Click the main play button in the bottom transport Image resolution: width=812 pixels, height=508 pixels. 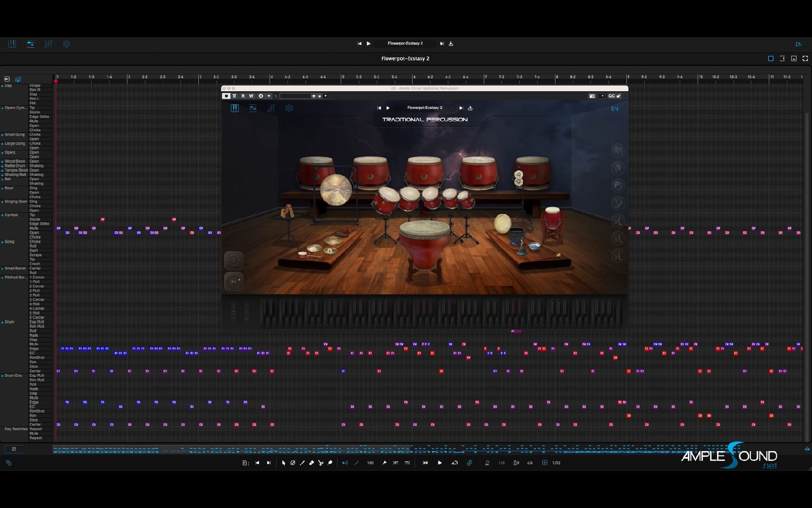pyautogui.click(x=440, y=463)
